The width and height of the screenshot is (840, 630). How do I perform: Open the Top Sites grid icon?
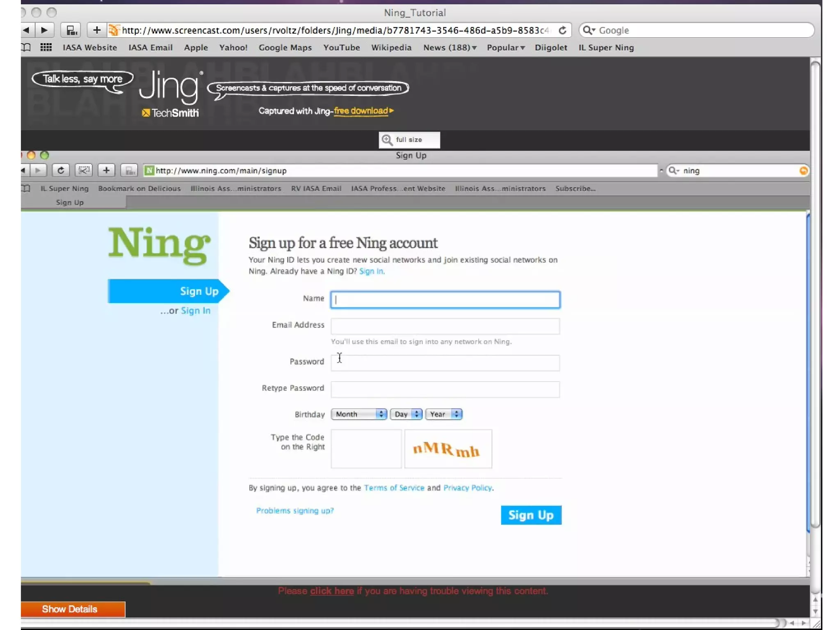pyautogui.click(x=46, y=47)
